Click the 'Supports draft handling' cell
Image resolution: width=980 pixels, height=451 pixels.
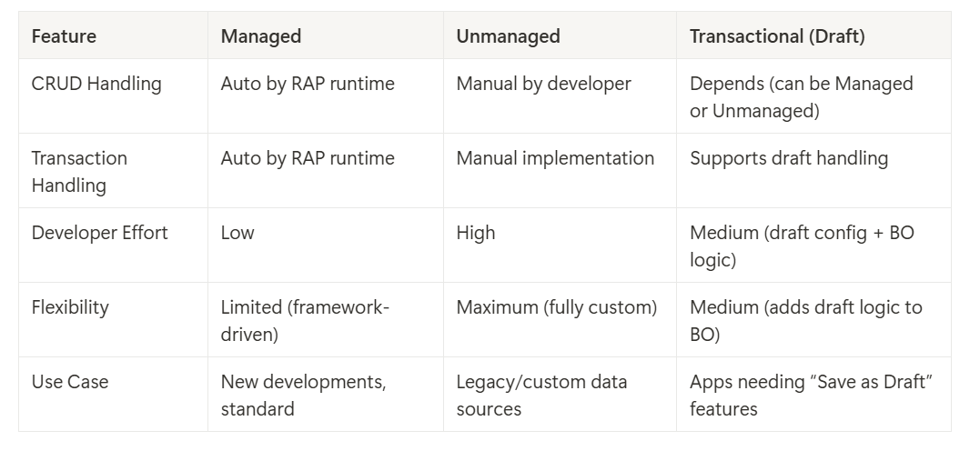[x=813, y=171]
